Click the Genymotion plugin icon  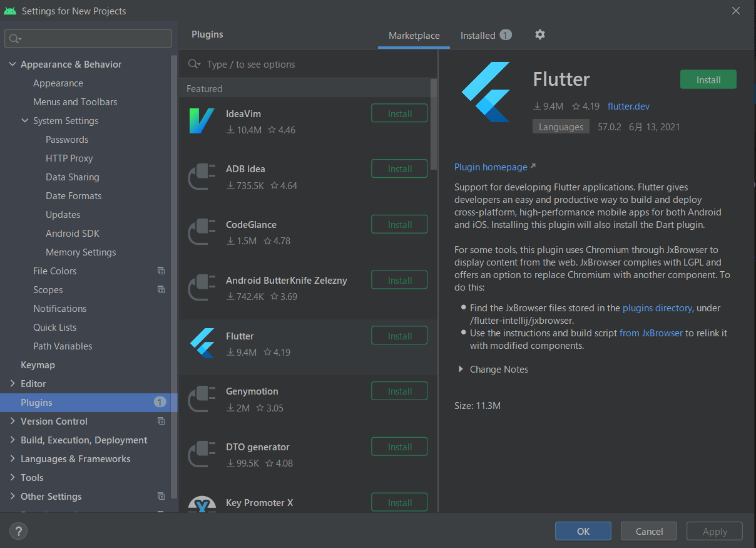click(x=202, y=398)
